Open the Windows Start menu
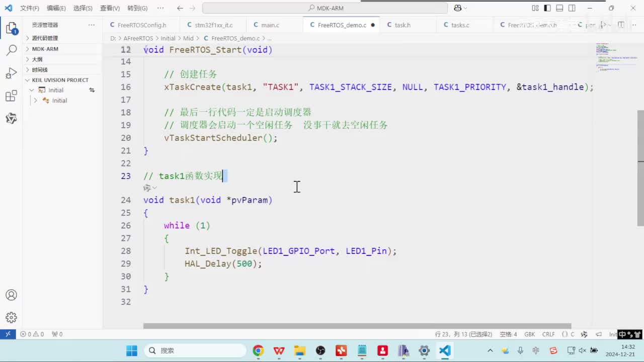The height and width of the screenshot is (362, 644). [x=132, y=350]
